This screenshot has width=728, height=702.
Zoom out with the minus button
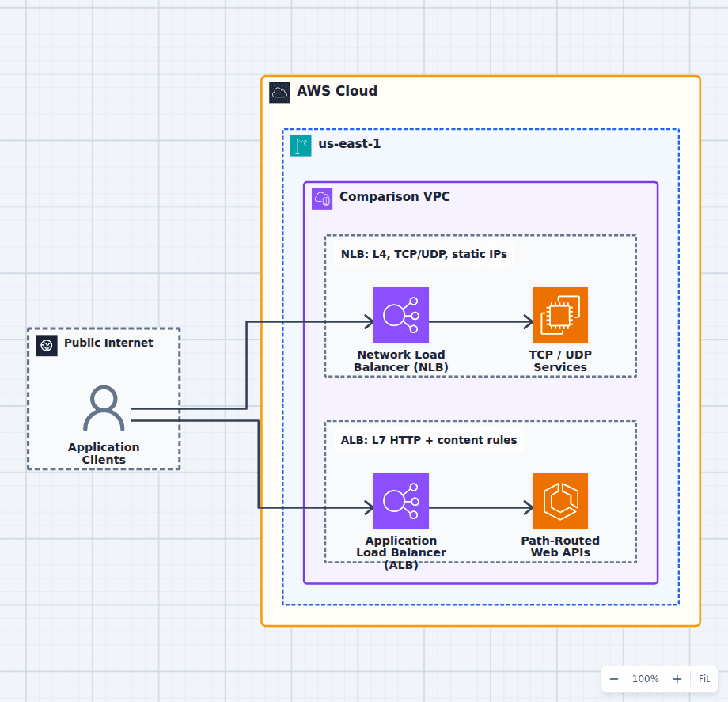click(x=614, y=679)
